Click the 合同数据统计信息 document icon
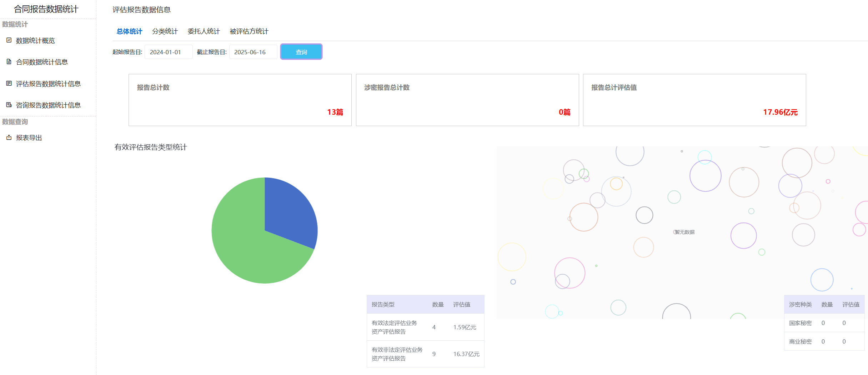This screenshot has width=868, height=375. [9, 62]
